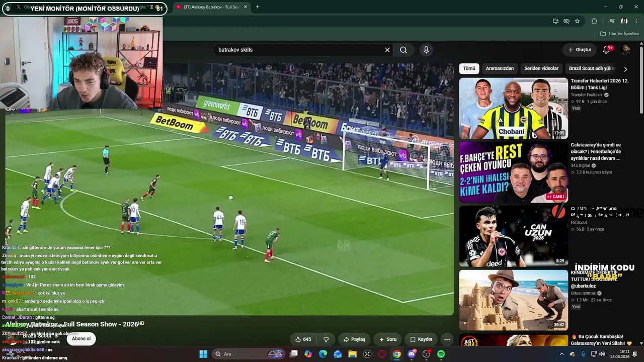This screenshot has height=362, width=644.
Task: Open Spotify from taskbar
Action: (x=441, y=354)
